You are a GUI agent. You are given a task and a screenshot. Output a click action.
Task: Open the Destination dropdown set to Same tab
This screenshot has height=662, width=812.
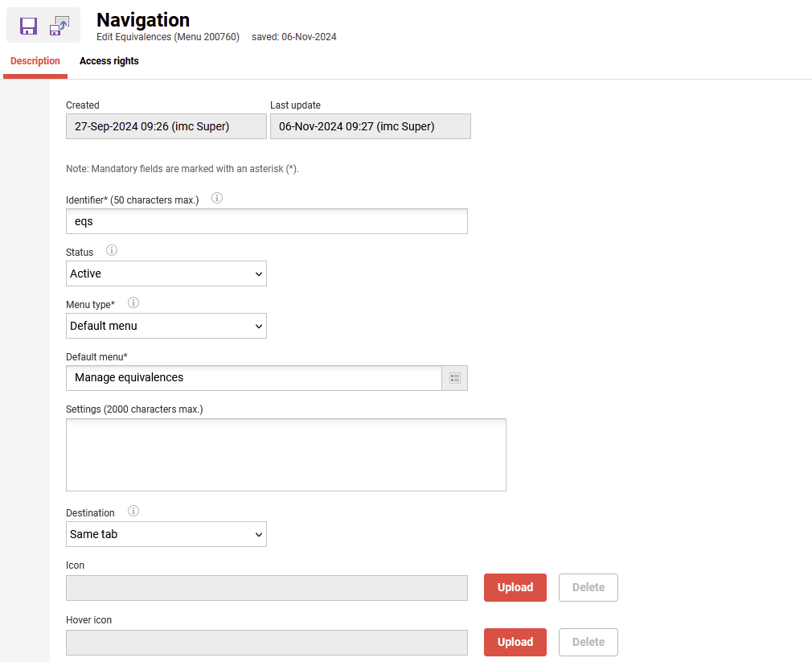click(x=166, y=534)
